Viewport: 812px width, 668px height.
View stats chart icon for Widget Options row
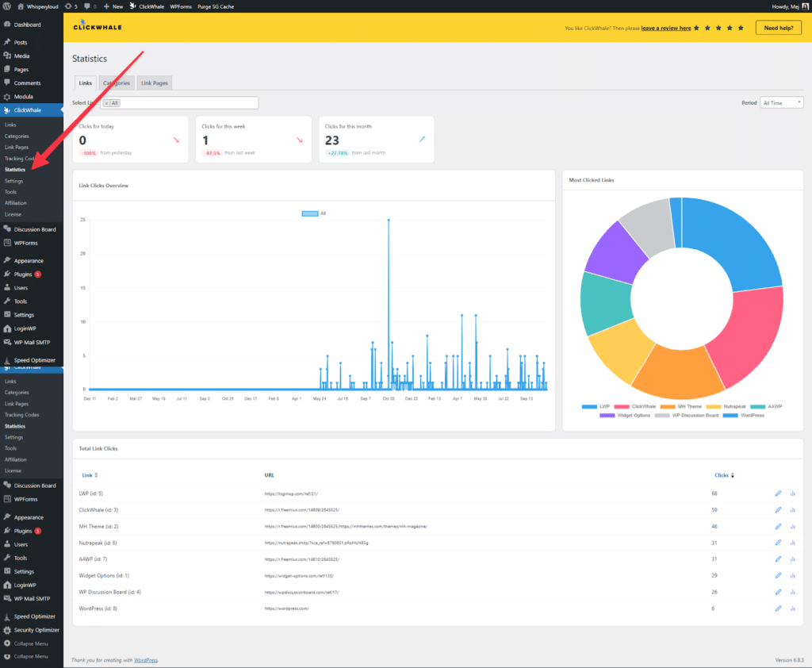pos(792,576)
